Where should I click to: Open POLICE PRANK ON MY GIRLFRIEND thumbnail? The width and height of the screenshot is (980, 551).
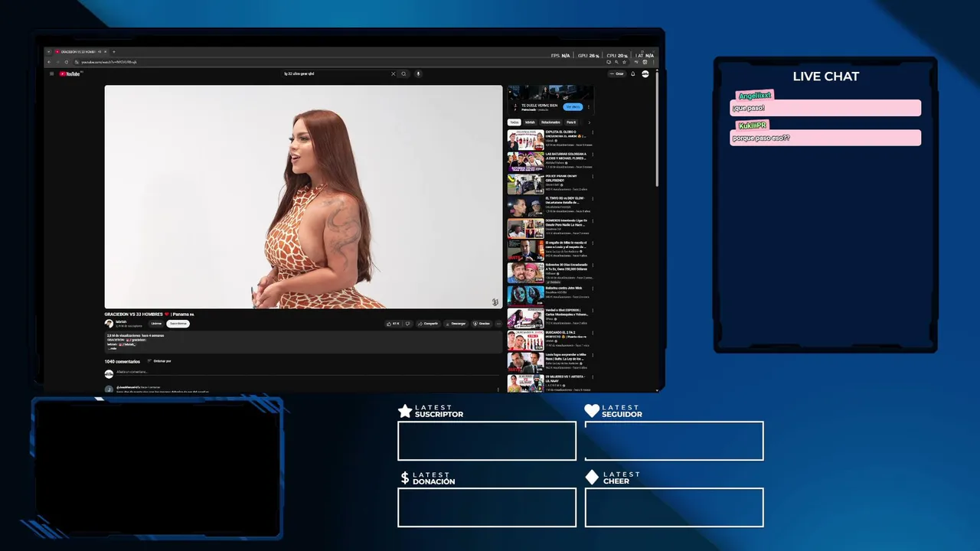(525, 184)
